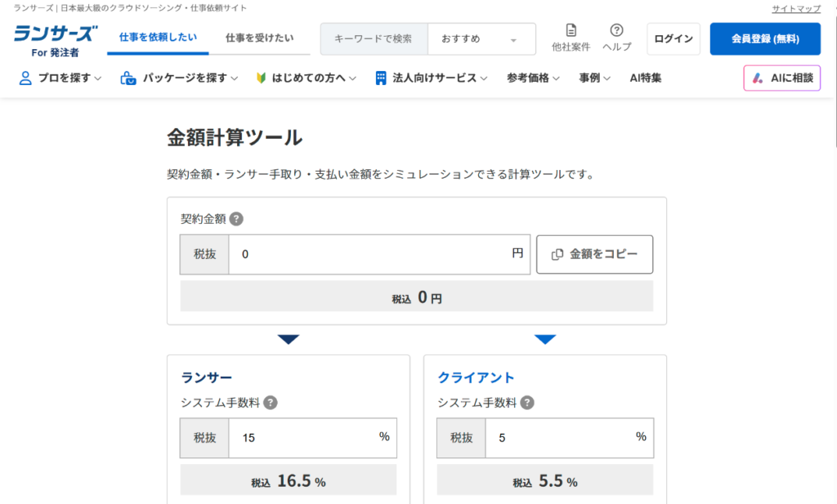Expand the 参考価格 menu

click(x=533, y=78)
